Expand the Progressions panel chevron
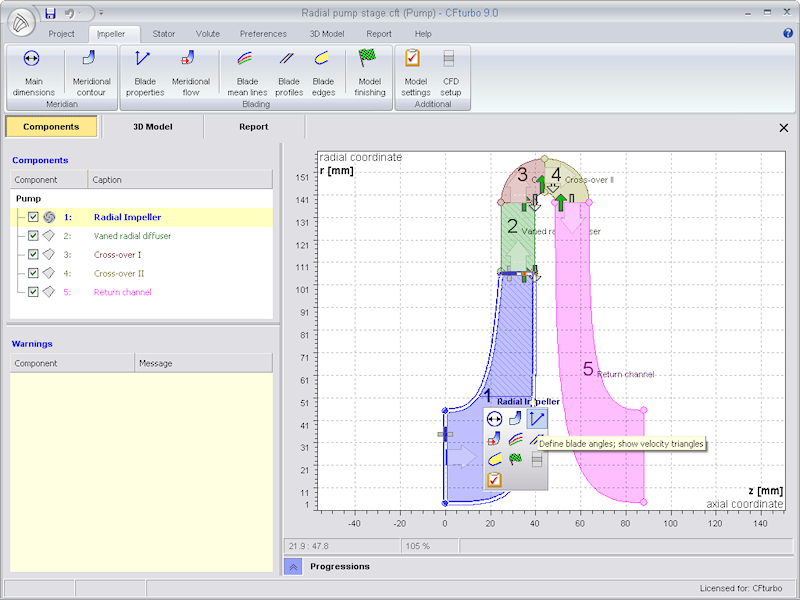The width and height of the screenshot is (800, 600). [x=293, y=566]
